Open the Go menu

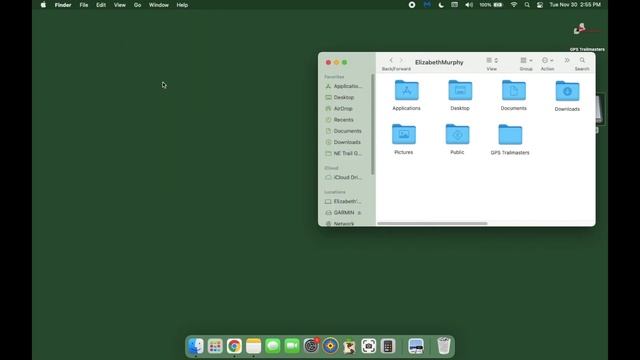138,5
